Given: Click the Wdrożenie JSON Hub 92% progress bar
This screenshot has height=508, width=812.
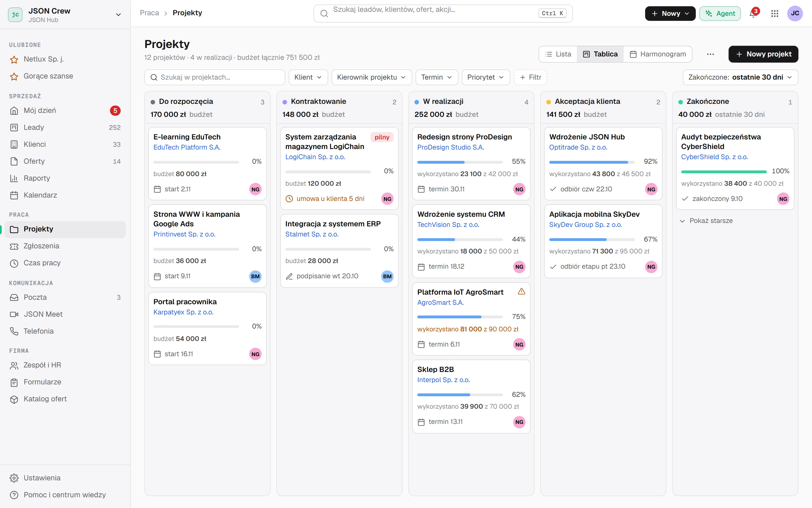Looking at the screenshot, I should coord(592,162).
